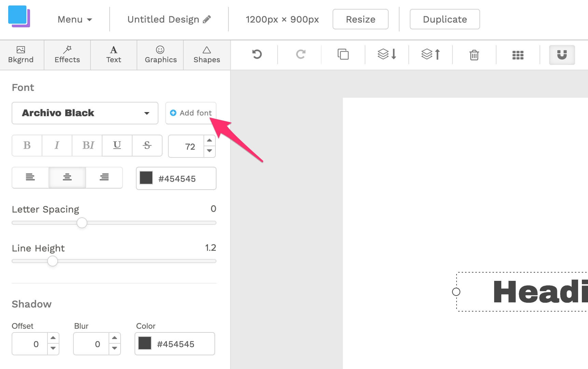Open the grid view icon
The height and width of the screenshot is (369, 588).
[518, 54]
